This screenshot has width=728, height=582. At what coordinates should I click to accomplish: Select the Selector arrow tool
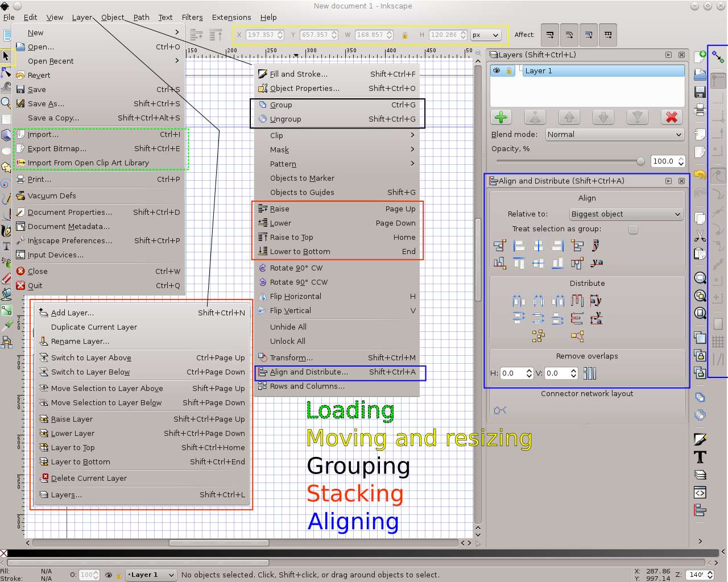pyautogui.click(x=6, y=56)
